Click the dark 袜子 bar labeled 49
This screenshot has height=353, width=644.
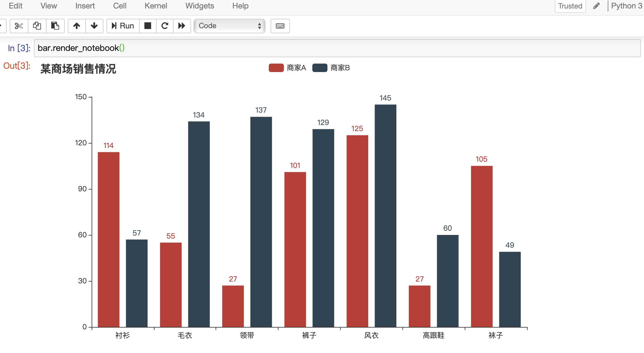[510, 289]
